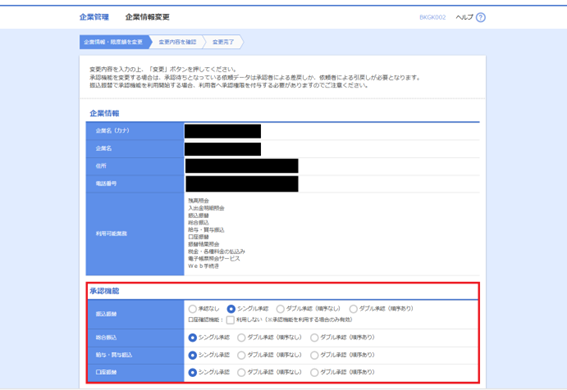Screen dimensions: 567x390
Task: Click the 利用可能業務 row label
Action: [111, 234]
